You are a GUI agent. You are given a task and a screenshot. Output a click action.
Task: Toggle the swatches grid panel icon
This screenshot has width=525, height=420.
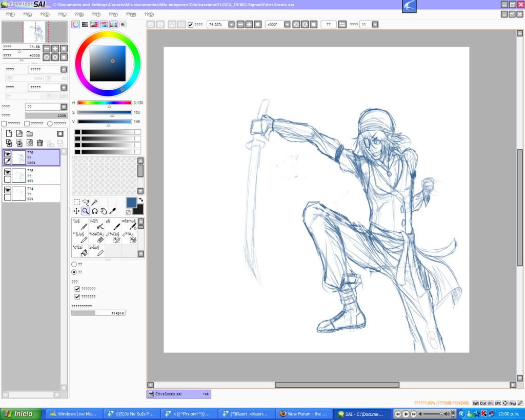(113, 25)
